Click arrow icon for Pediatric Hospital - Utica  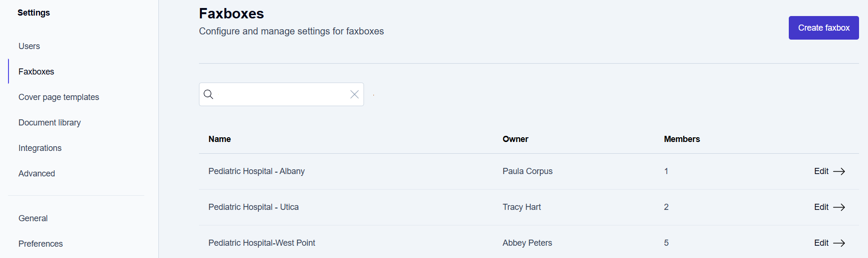pos(839,207)
